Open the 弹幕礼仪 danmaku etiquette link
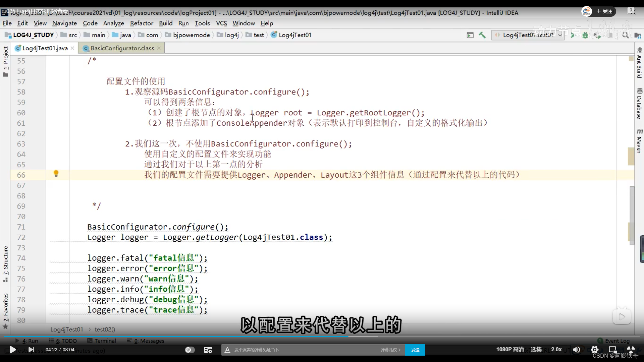Viewport: 644px width, 362px height. pyautogui.click(x=390, y=350)
